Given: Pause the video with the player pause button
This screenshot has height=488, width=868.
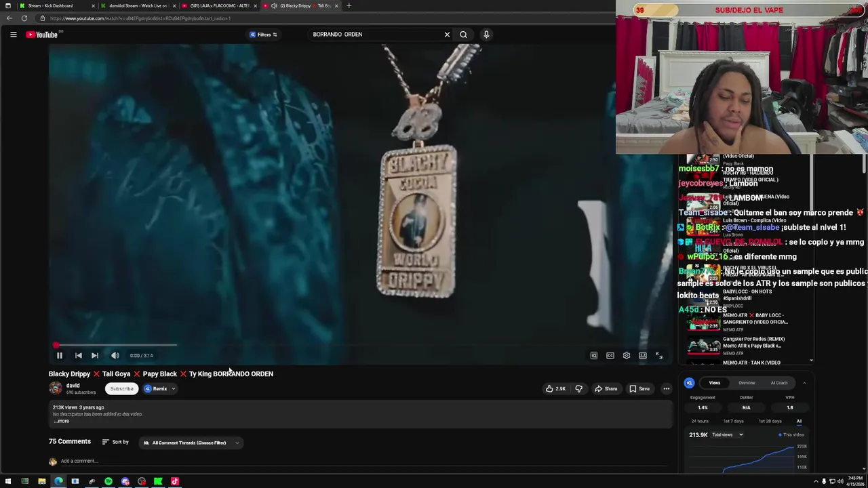Looking at the screenshot, I should (59, 355).
